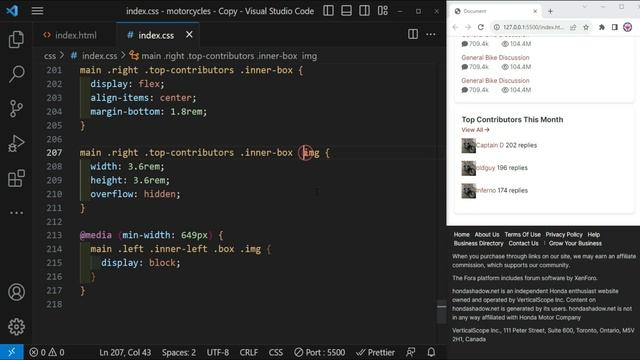Show additional views ellipsis in activity bar
Image resolution: width=640 pixels, height=360 pixels.
[x=16, y=213]
